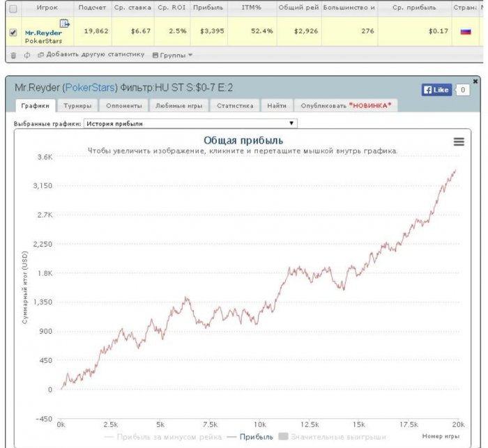Sort by 'Ср. прибыль' column header
This screenshot has width=488, height=448.
tap(414, 8)
